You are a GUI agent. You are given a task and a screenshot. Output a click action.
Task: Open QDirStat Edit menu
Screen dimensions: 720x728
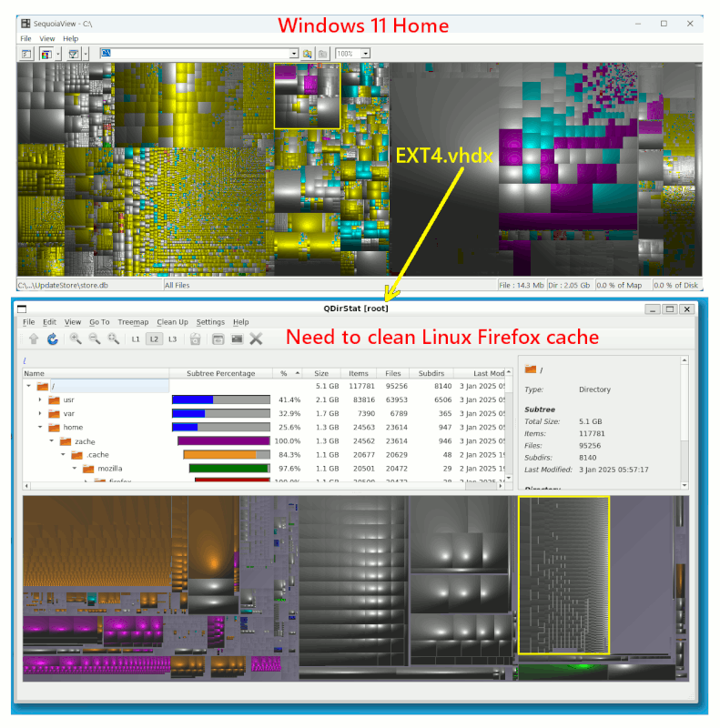(x=49, y=322)
